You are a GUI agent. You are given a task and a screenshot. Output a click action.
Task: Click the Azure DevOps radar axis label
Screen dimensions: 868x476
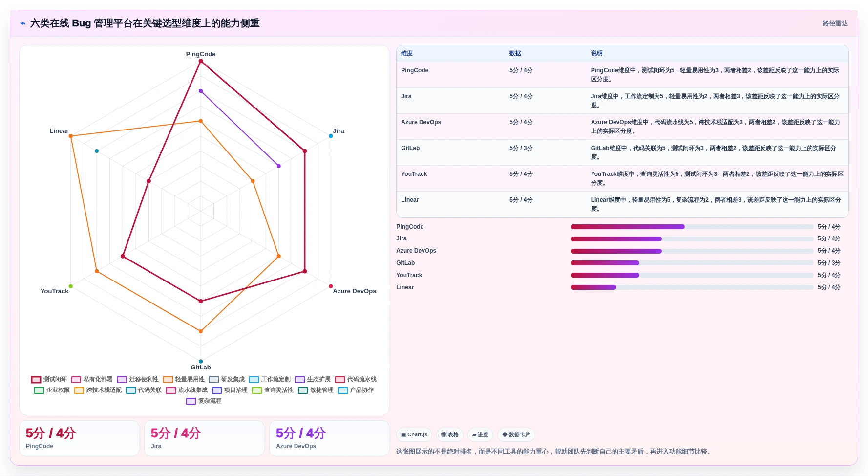pyautogui.click(x=355, y=291)
